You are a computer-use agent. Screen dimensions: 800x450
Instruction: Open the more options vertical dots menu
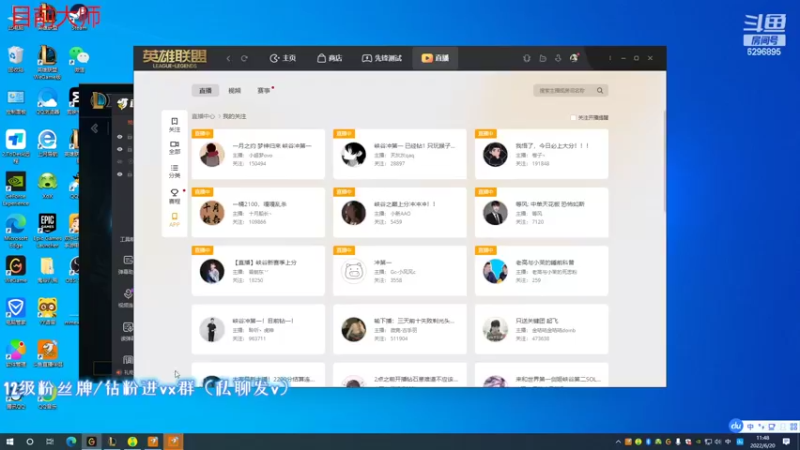(x=610, y=58)
